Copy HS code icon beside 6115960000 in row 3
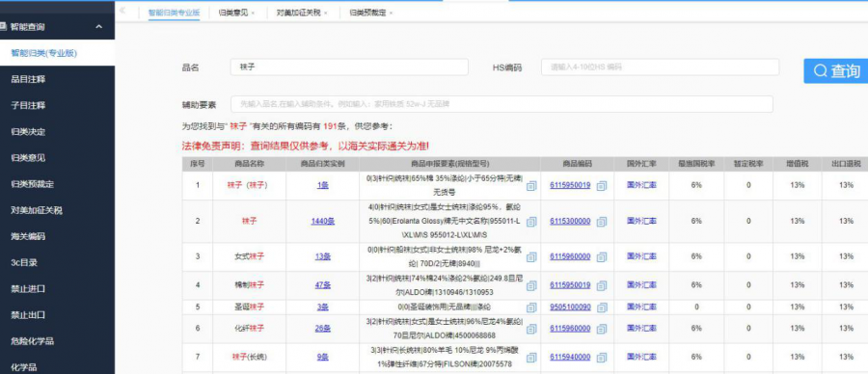The image size is (868, 374). [602, 256]
